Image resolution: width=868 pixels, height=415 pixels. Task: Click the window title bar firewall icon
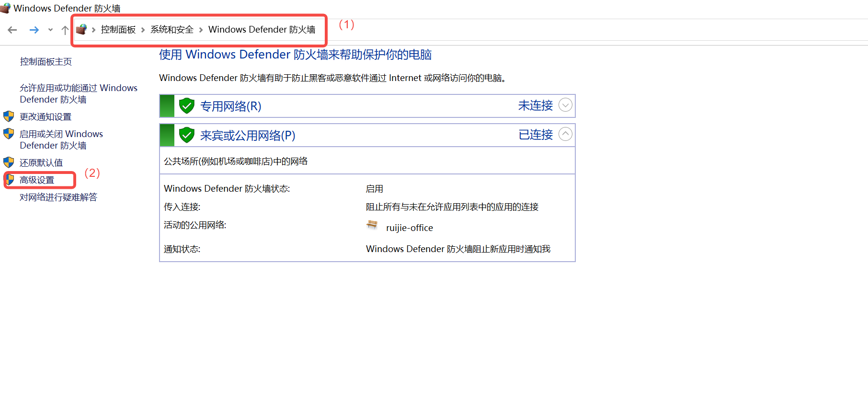click(5, 7)
